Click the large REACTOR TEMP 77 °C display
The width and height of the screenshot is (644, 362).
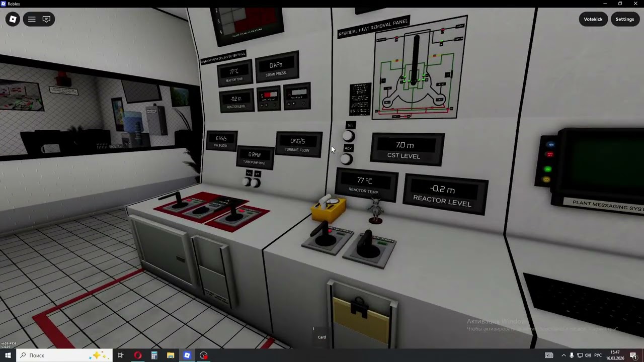pyautogui.click(x=366, y=185)
